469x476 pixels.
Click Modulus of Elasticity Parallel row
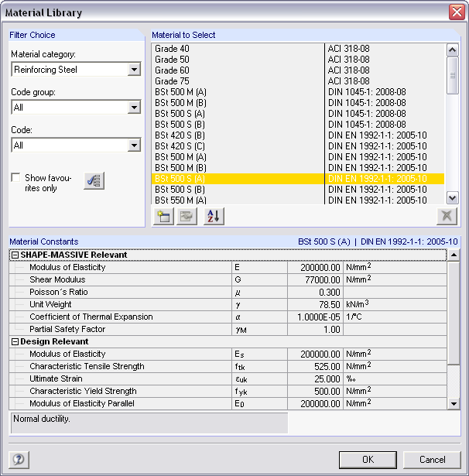pos(228,404)
